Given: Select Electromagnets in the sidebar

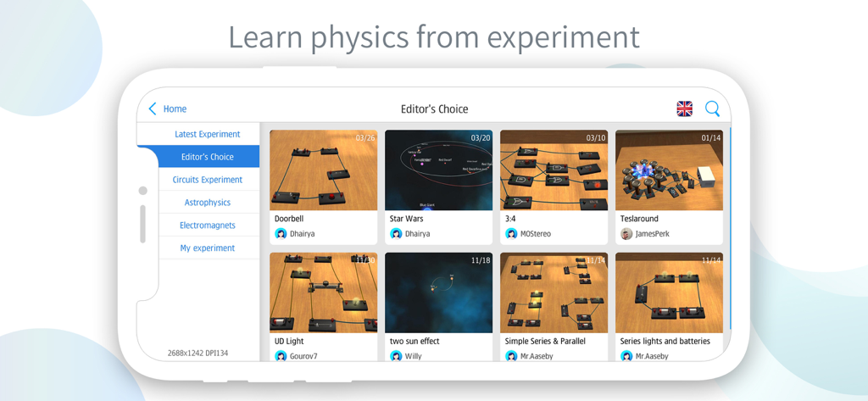Looking at the screenshot, I should point(207,226).
